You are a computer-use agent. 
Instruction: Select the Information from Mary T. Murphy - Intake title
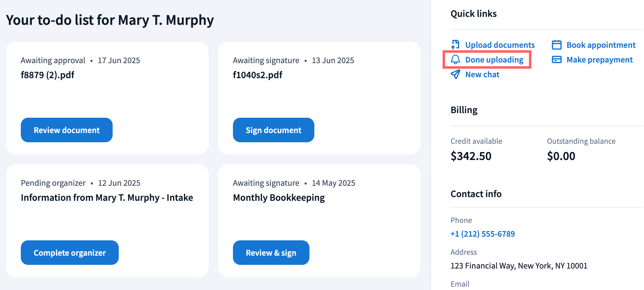click(x=107, y=197)
